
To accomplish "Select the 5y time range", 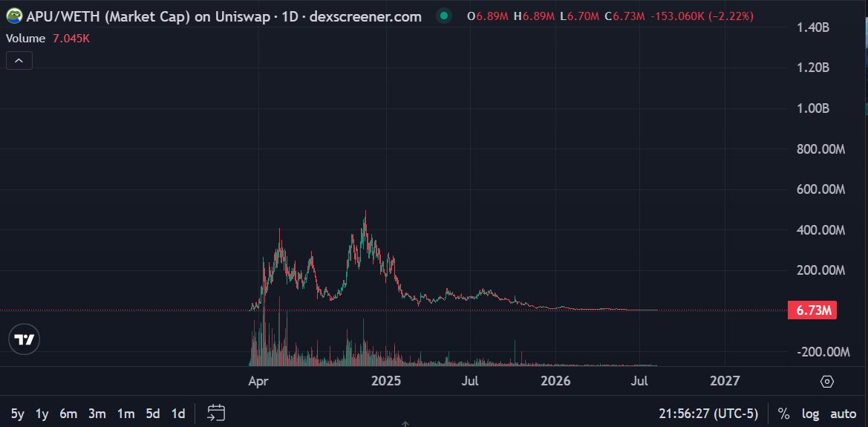I will pyautogui.click(x=17, y=413).
